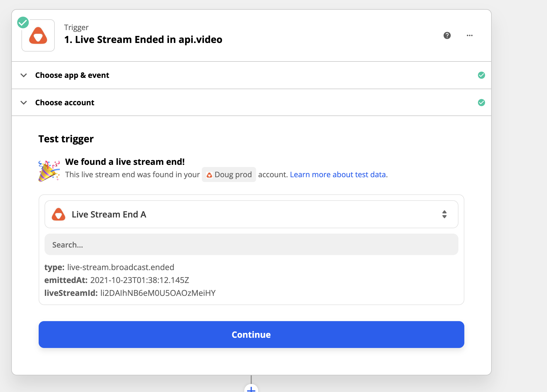Click the api.video icon beside Live Stream End A
547x392 pixels.
click(59, 214)
